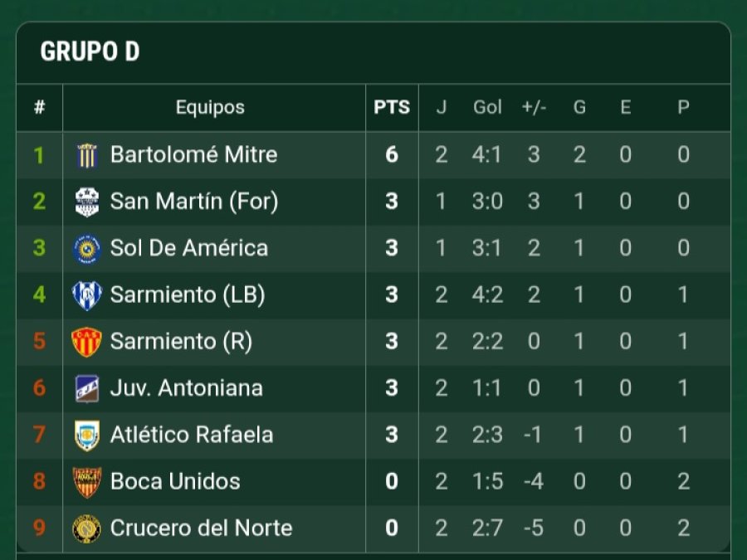Click the Sol De América club badge
Screen dimensions: 747x560
point(87,248)
